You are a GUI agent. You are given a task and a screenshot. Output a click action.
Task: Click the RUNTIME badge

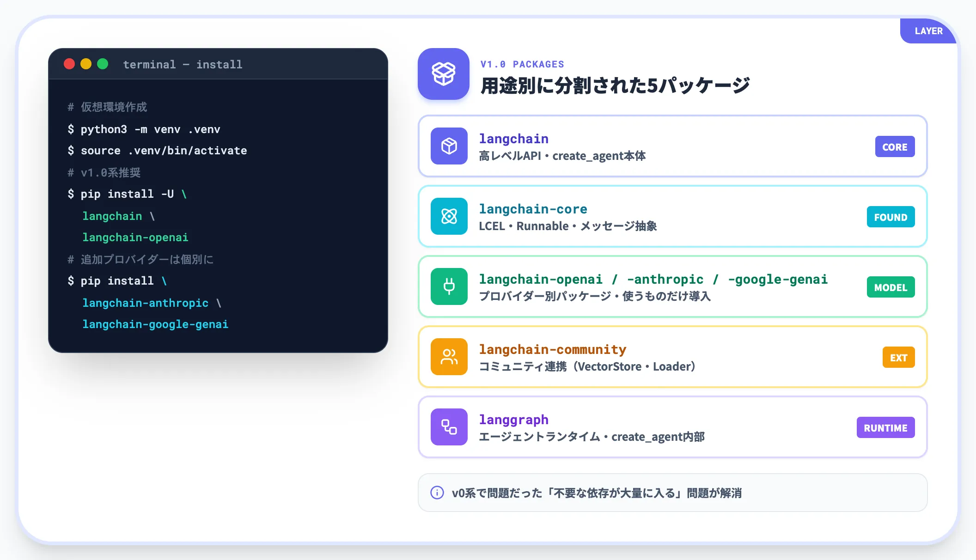pyautogui.click(x=885, y=428)
